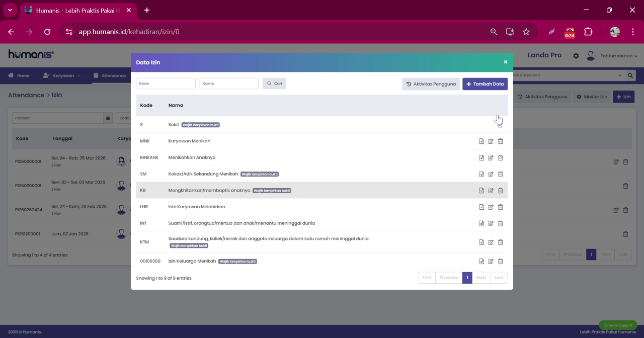644x338 pixels.
Task: Expand the Fahturrohman user dropdown
Action: (x=619, y=56)
